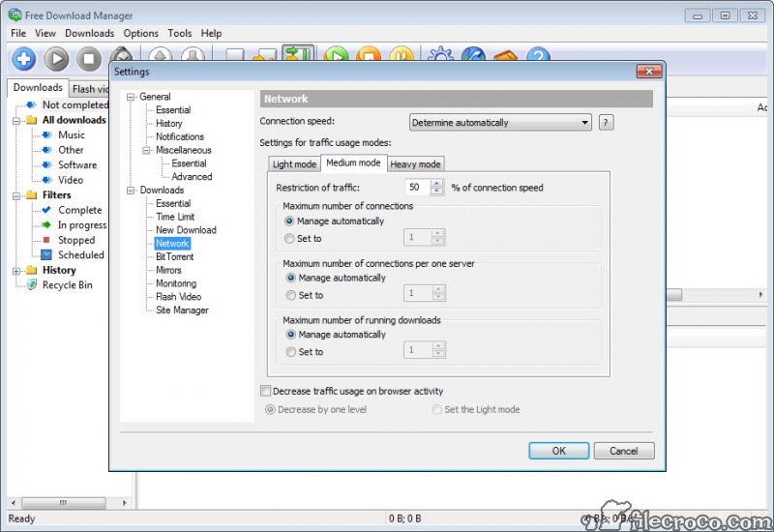Click OK in the Settings dialog
Image resolution: width=774 pixels, height=532 pixels.
point(559,451)
